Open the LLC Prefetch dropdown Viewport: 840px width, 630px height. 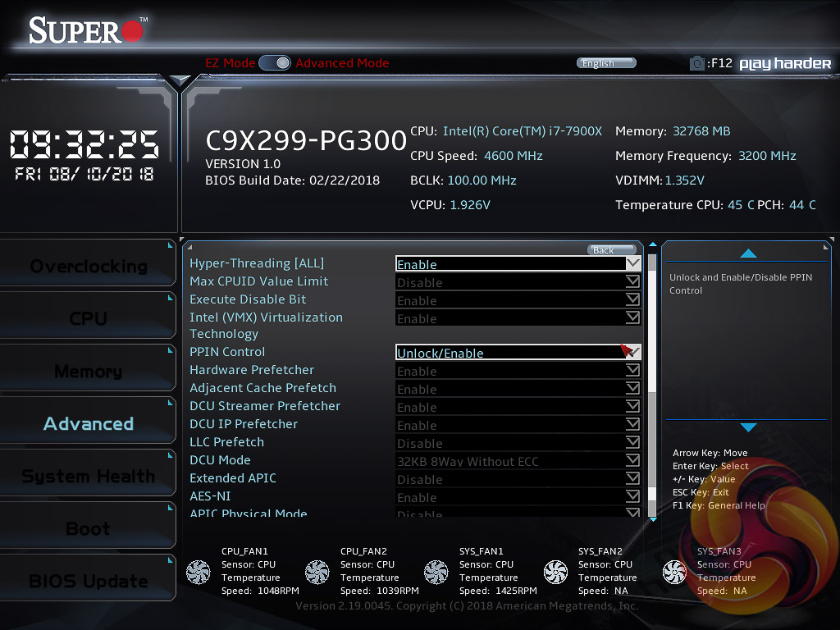click(518, 443)
